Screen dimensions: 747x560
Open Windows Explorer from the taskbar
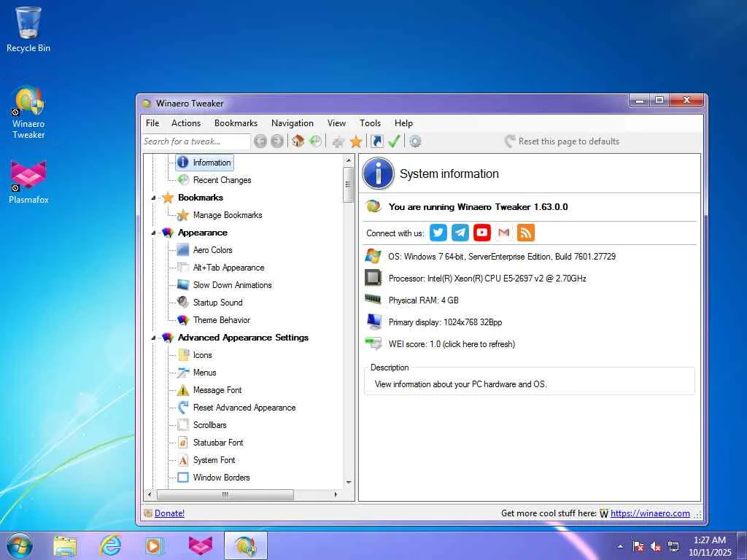click(65, 545)
